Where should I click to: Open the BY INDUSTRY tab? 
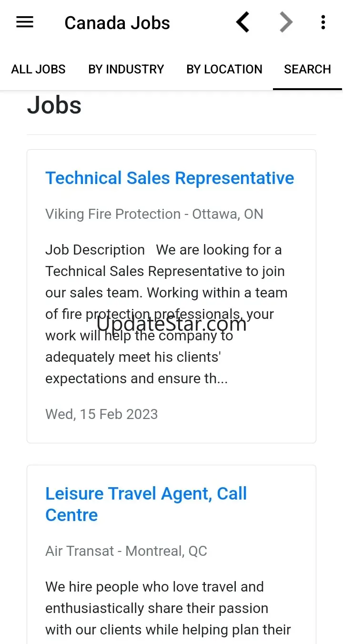click(x=126, y=69)
